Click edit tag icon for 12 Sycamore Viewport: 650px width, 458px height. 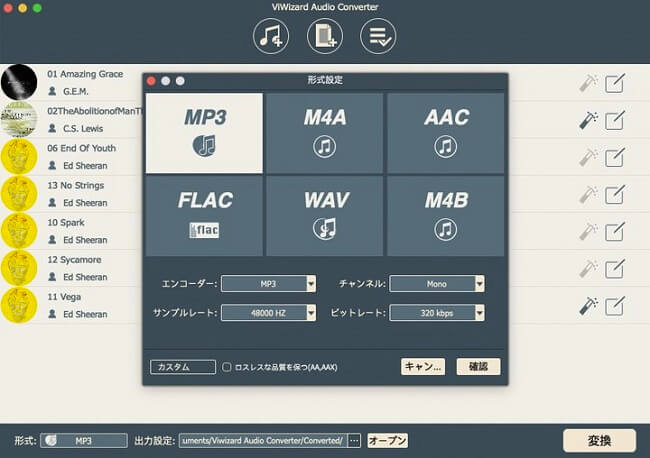pyautogui.click(x=614, y=269)
